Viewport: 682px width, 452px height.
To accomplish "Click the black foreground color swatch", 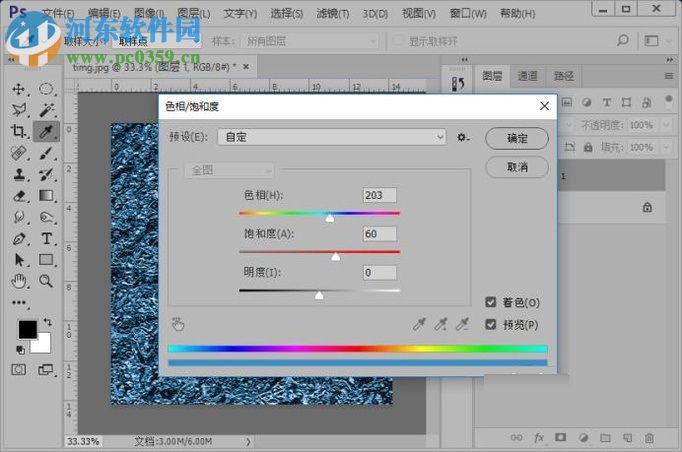I will (27, 329).
